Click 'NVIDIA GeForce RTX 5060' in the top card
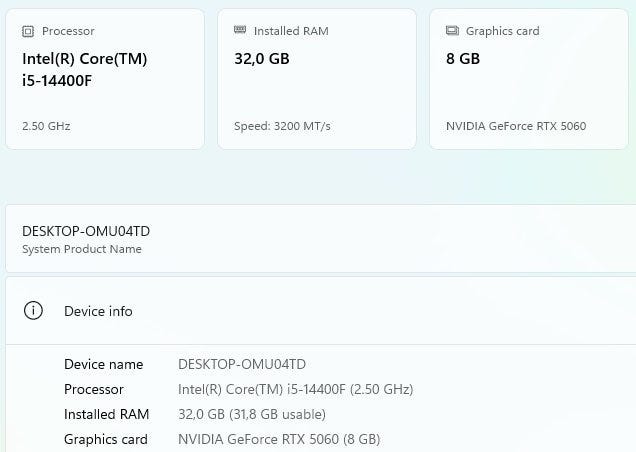The image size is (636, 452). [x=516, y=126]
